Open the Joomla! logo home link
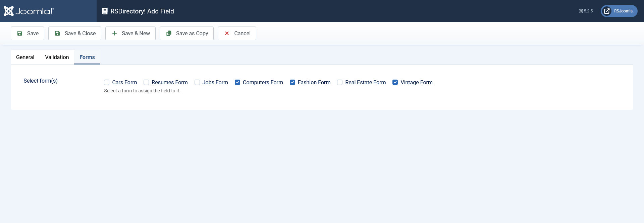644x223 pixels. click(29, 11)
